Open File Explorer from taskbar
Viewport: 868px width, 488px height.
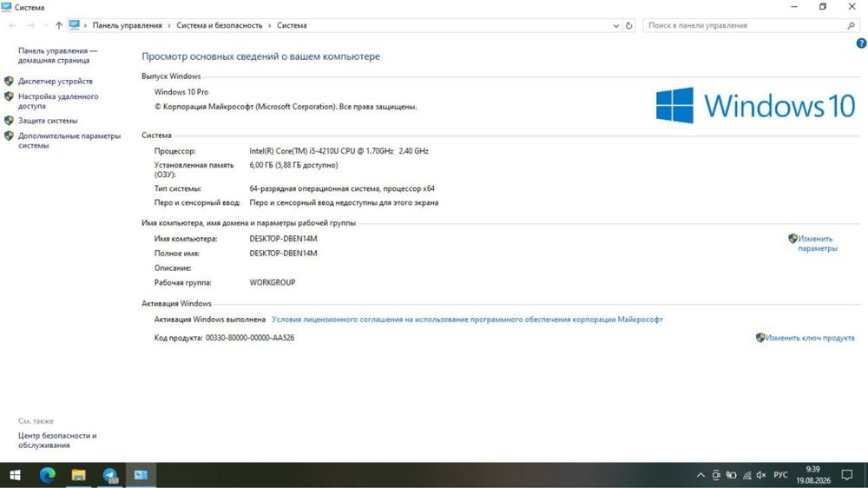pyautogui.click(x=79, y=475)
